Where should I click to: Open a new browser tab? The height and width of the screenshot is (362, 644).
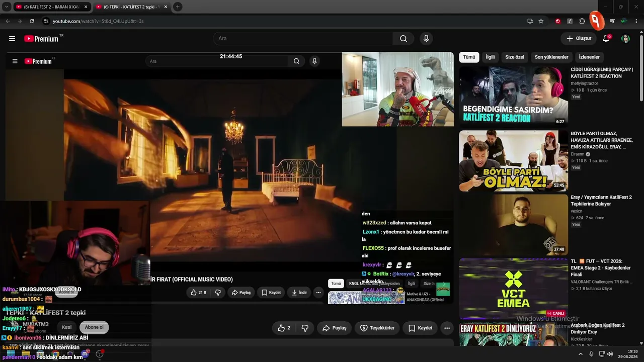coord(178,7)
